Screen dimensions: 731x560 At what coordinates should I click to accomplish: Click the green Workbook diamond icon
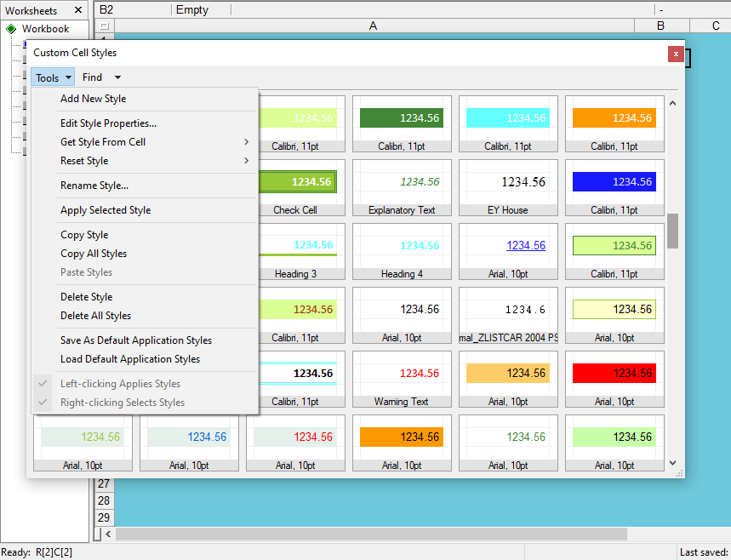pyautogui.click(x=11, y=29)
